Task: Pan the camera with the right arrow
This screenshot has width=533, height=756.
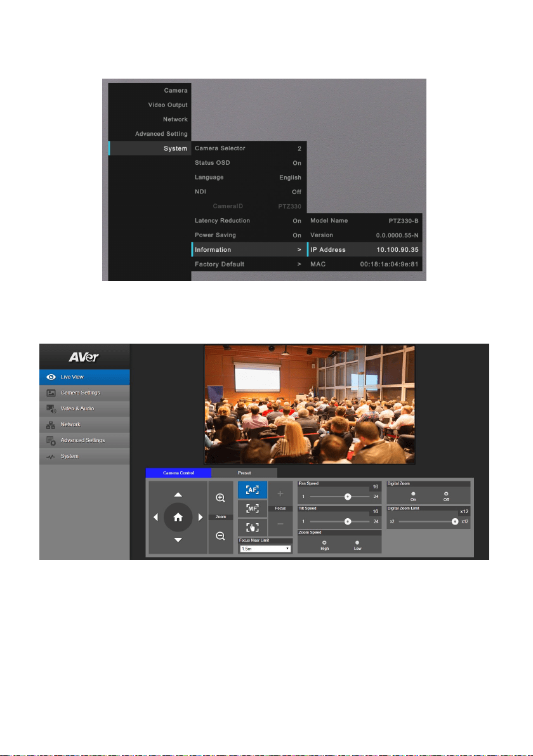Action: (201, 517)
